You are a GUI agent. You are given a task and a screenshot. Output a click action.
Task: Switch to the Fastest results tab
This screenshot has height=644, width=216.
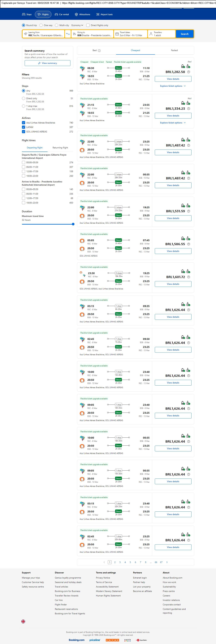pos(174,50)
